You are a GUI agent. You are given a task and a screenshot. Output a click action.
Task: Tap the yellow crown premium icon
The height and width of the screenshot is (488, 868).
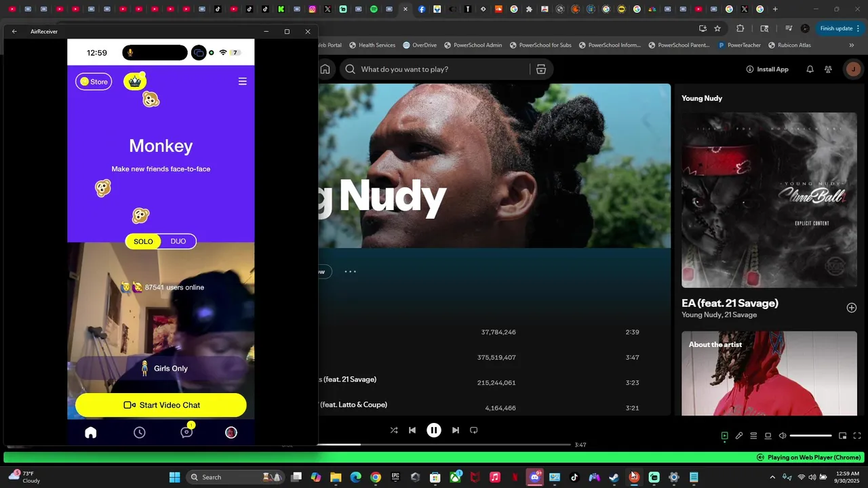tap(135, 81)
